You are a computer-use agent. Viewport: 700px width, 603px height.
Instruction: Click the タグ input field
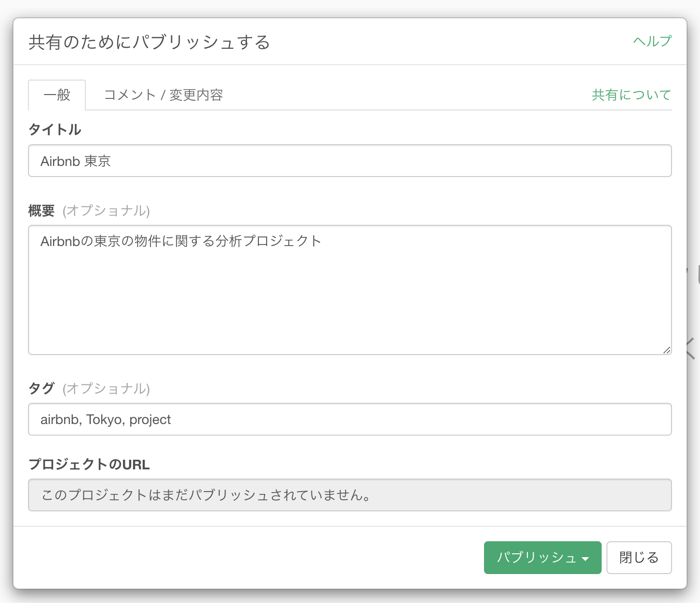click(x=350, y=419)
